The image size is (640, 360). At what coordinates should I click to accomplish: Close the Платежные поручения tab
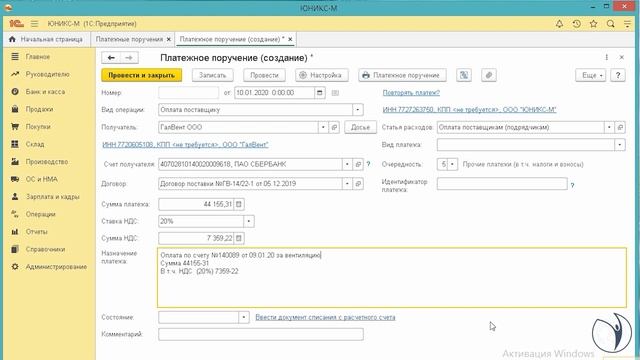pos(169,40)
